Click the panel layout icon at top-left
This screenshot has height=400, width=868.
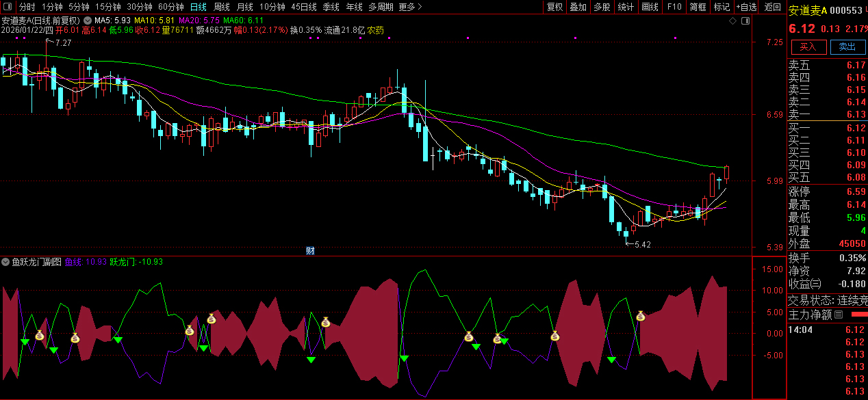point(7,7)
